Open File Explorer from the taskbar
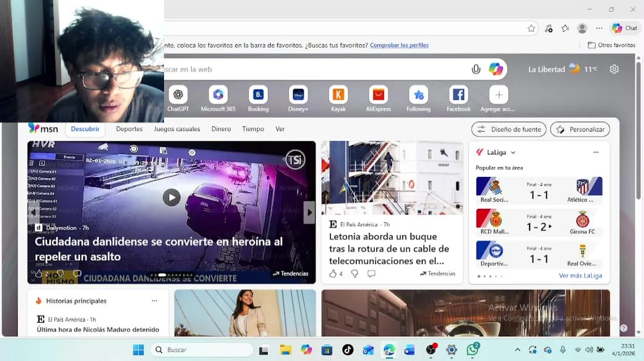 (285, 350)
